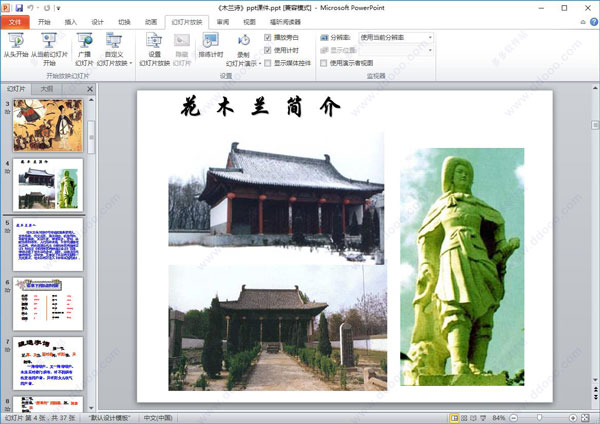Image resolution: width=600 pixels, height=424 pixels.
Task: Switch to Foxit Reader (福昕阅读器) tab
Action: pyautogui.click(x=285, y=22)
